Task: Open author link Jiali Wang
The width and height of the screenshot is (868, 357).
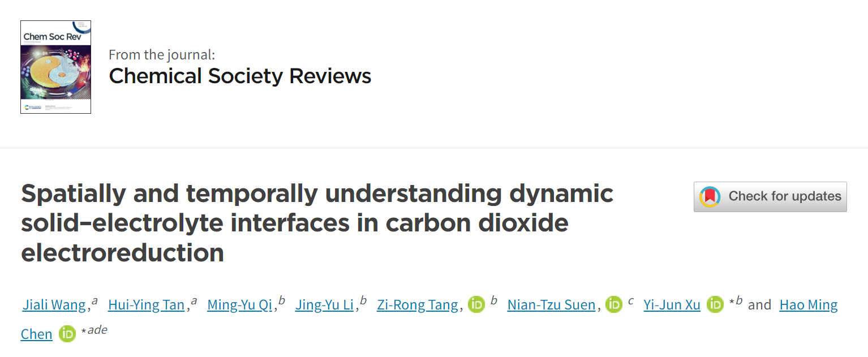Action: (54, 305)
